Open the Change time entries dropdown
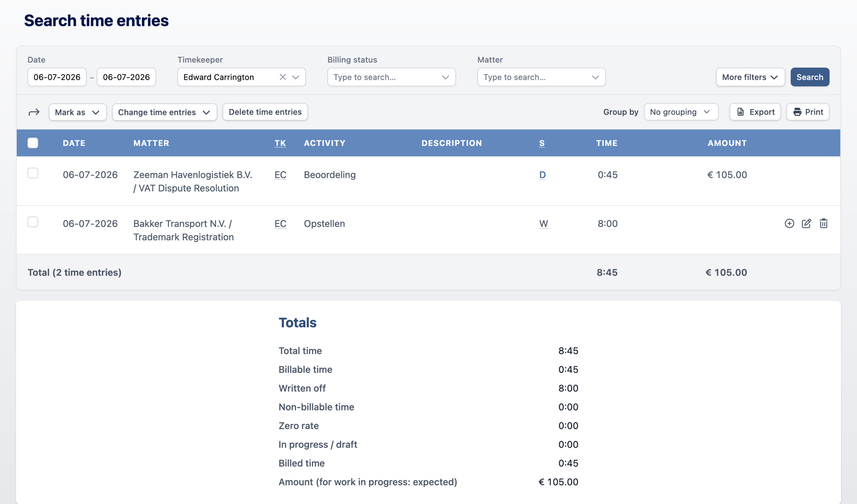This screenshot has width=857, height=504. coord(164,112)
